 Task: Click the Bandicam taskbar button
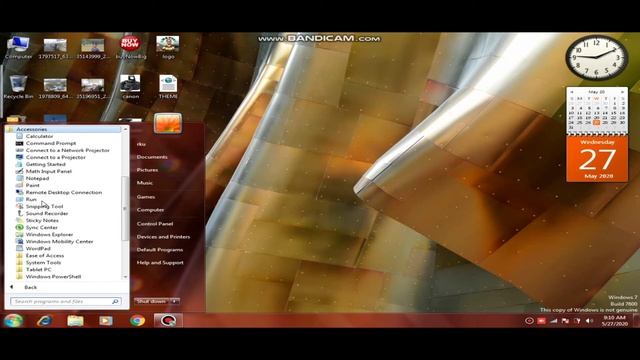[x=168, y=321]
